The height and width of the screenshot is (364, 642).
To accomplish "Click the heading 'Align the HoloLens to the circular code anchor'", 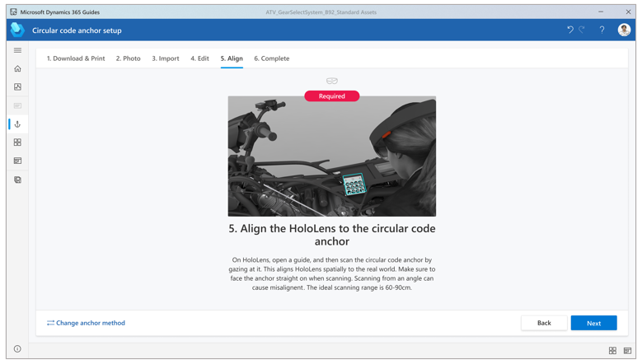I will coord(332,235).
